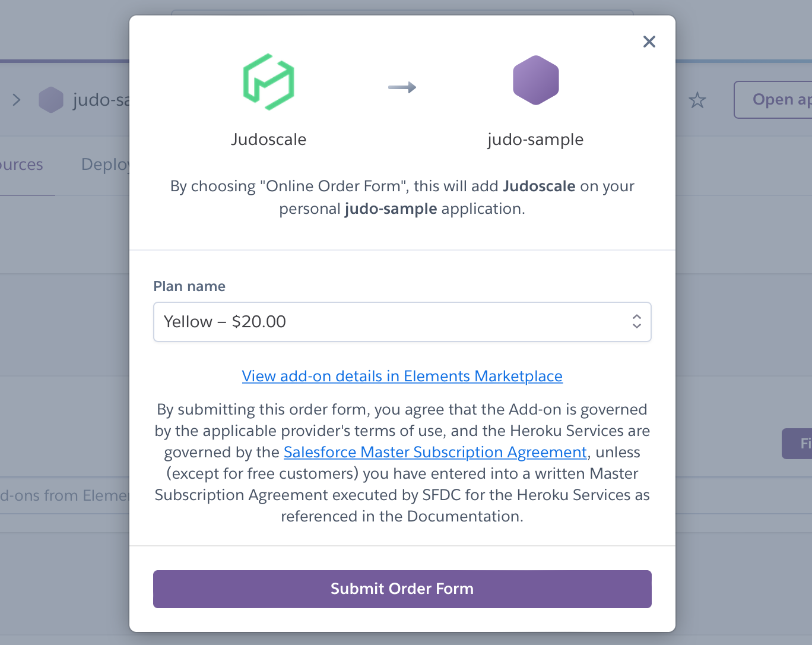812x645 pixels.
Task: Switch to the Deploy tab
Action: [x=105, y=165]
